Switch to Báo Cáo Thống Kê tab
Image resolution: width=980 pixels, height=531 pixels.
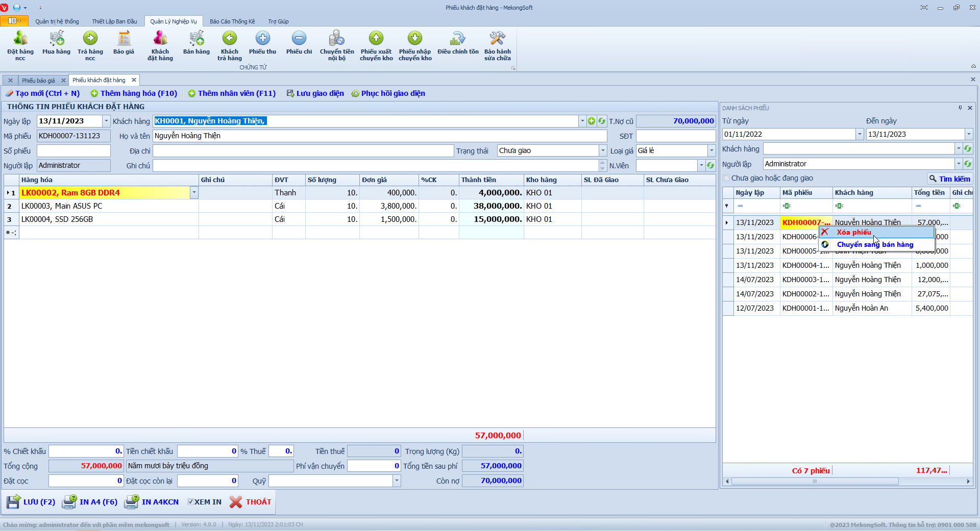click(232, 21)
